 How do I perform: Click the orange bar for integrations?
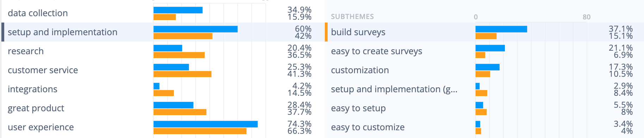[x=164, y=93]
